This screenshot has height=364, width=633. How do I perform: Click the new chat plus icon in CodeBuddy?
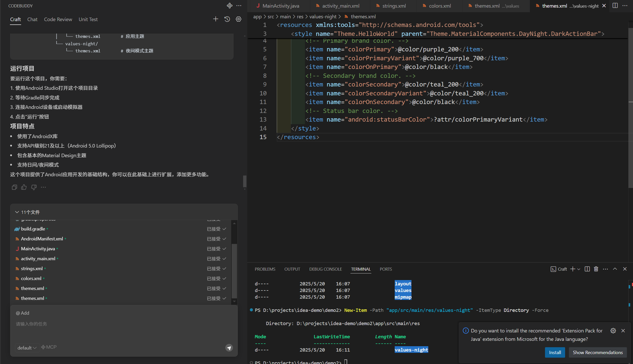tap(215, 19)
